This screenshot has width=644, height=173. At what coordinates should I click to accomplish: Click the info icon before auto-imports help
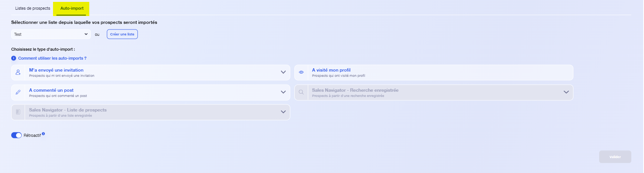[x=14, y=58]
